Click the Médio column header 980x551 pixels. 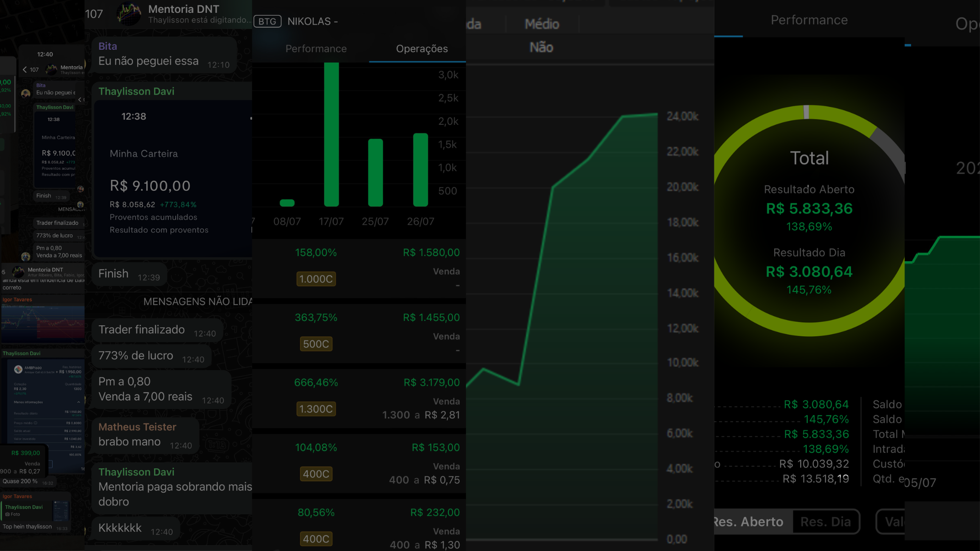[x=542, y=24]
